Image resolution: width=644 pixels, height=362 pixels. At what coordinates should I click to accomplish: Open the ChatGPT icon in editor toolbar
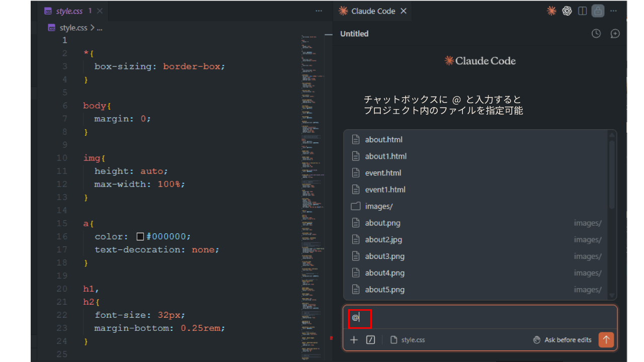tap(567, 11)
